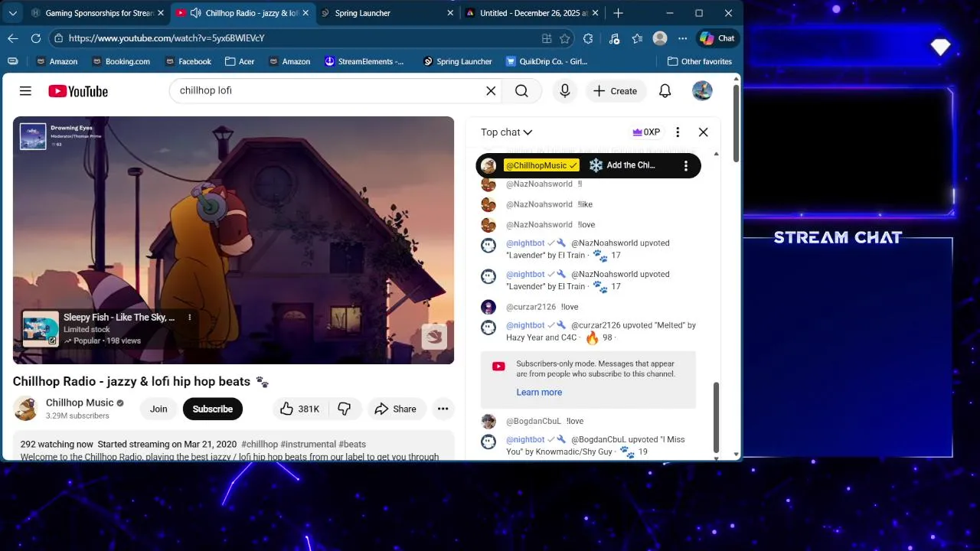980x551 pixels.
Task: Open the browser profile avatar
Action: tap(660, 38)
